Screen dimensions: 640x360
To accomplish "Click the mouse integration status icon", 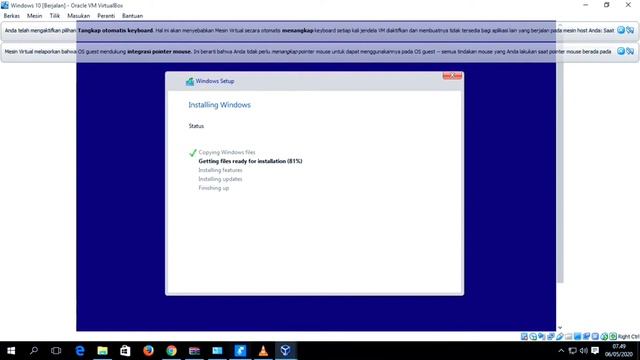I will (604, 337).
